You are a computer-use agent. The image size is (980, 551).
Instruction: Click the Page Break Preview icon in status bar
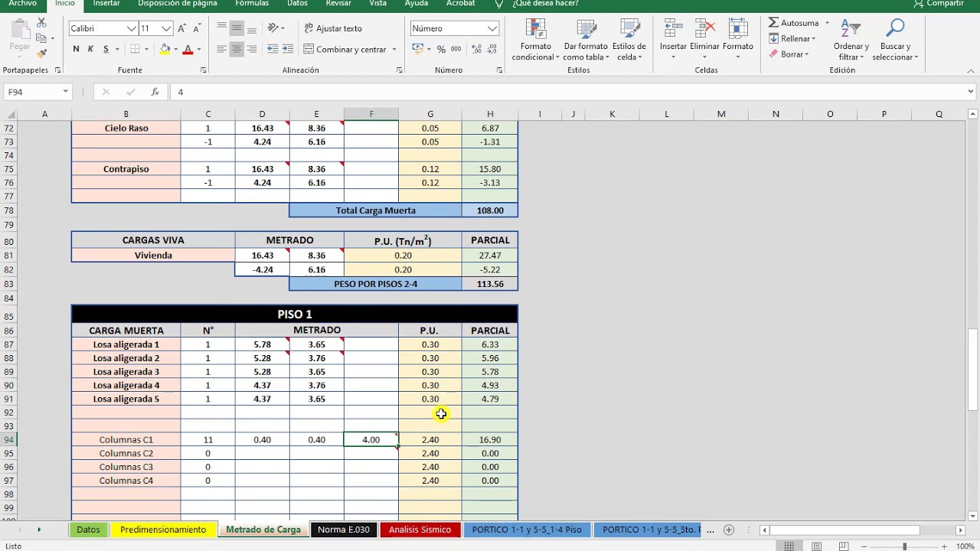tap(845, 546)
